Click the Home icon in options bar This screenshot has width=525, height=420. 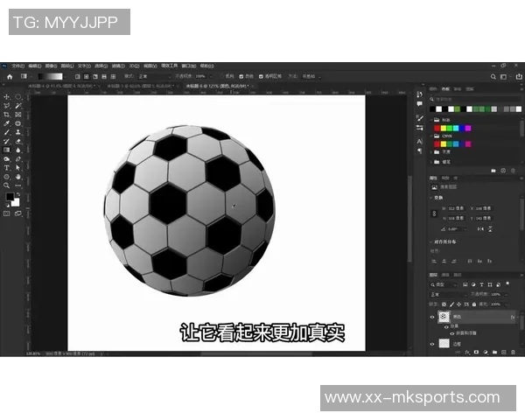[9, 76]
